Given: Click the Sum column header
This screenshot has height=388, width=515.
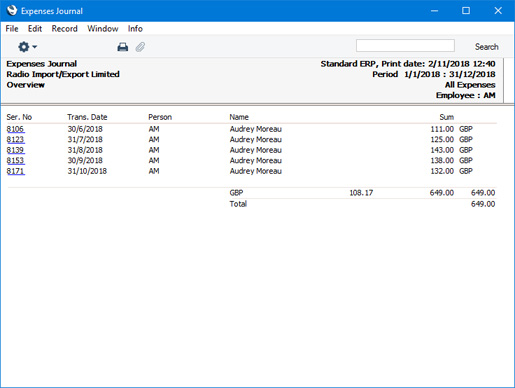Looking at the screenshot, I should pyautogui.click(x=447, y=117).
